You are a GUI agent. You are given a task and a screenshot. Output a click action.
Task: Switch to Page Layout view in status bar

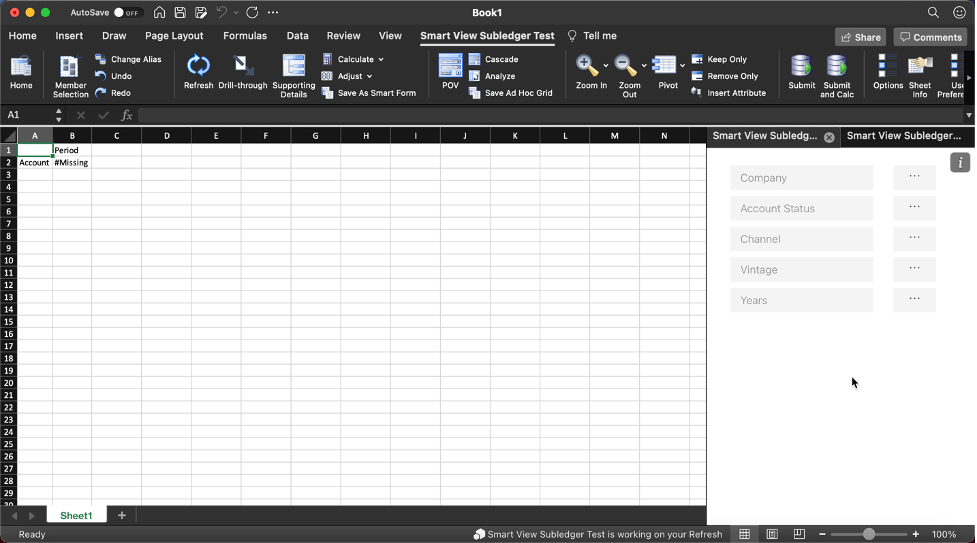(772, 535)
